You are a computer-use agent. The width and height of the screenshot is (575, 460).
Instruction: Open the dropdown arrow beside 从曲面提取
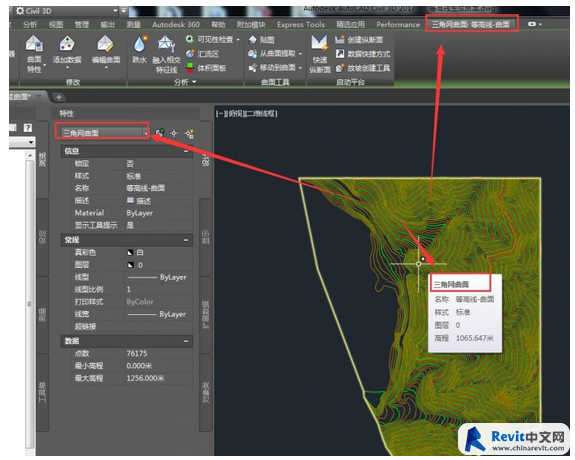[300, 54]
